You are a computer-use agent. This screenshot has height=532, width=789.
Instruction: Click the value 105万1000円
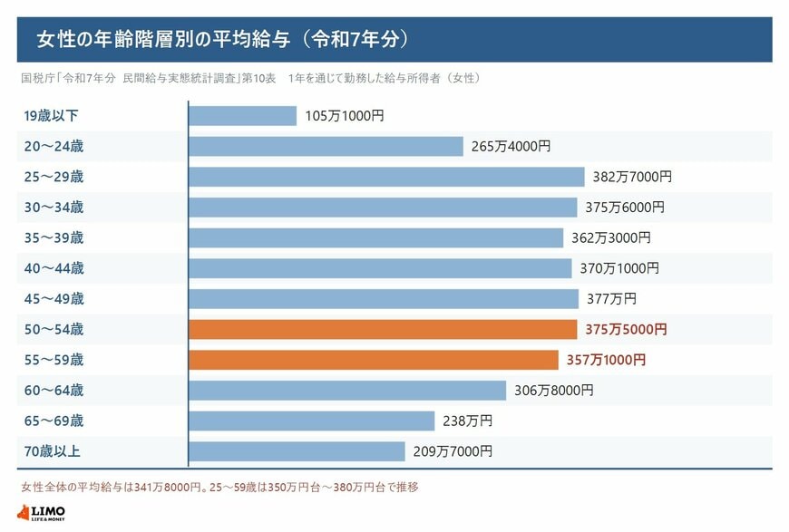tap(345, 116)
